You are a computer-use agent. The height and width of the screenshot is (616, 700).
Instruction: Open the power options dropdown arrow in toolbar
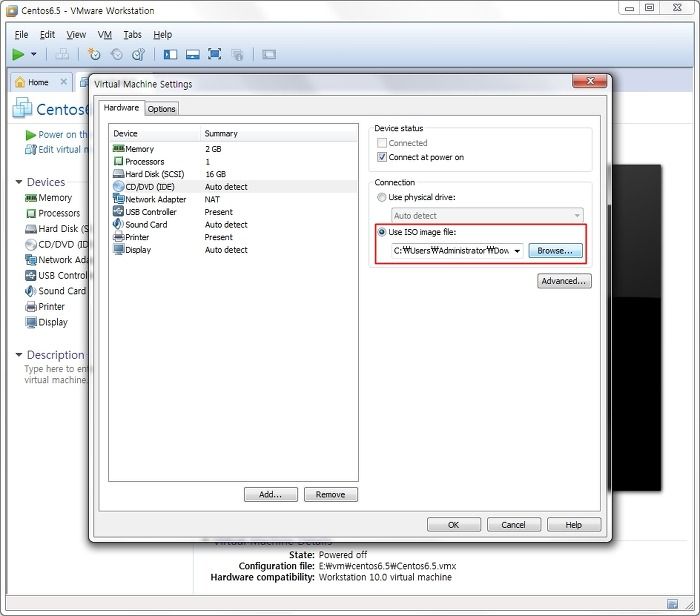coord(34,54)
